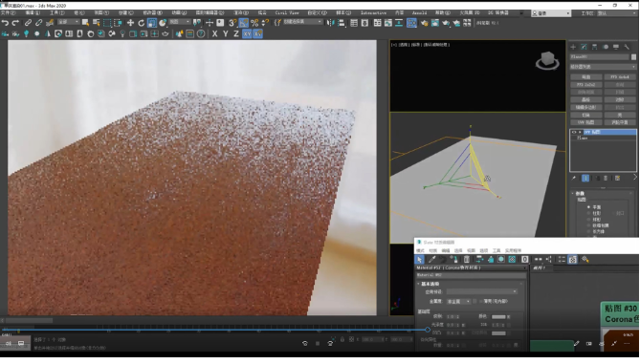Select the Select and Link tool
This screenshot has width=640, height=364.
tap(28, 23)
